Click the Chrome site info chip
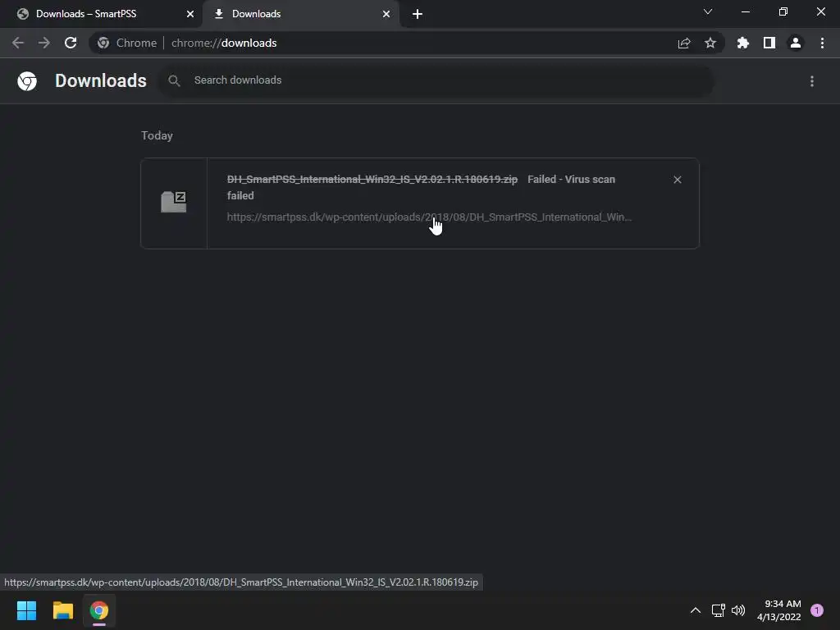This screenshot has height=630, width=840. (x=127, y=43)
